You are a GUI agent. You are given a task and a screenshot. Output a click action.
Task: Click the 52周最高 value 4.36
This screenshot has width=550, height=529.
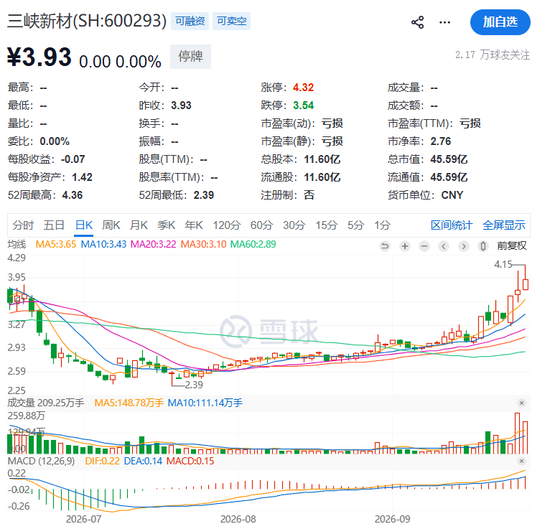point(72,195)
